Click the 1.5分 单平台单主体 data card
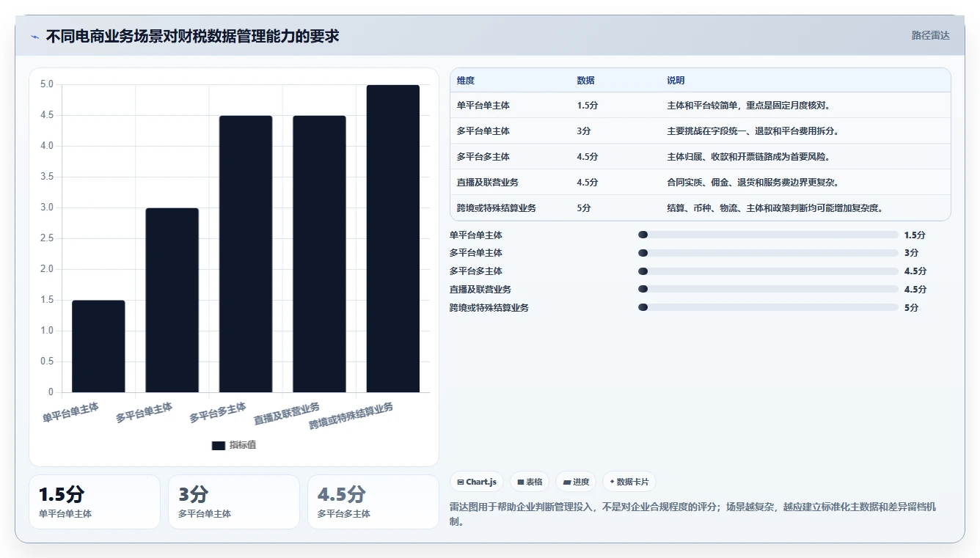980x558 pixels. pos(95,502)
